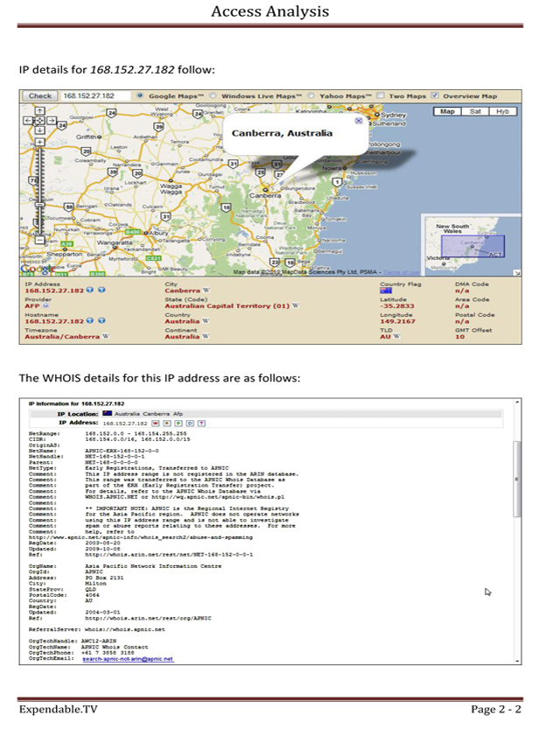Viewport: 560px width, 743px height.
Task: Open Wikipedia icon next to Australian Capital Territory
Action: click(296, 305)
